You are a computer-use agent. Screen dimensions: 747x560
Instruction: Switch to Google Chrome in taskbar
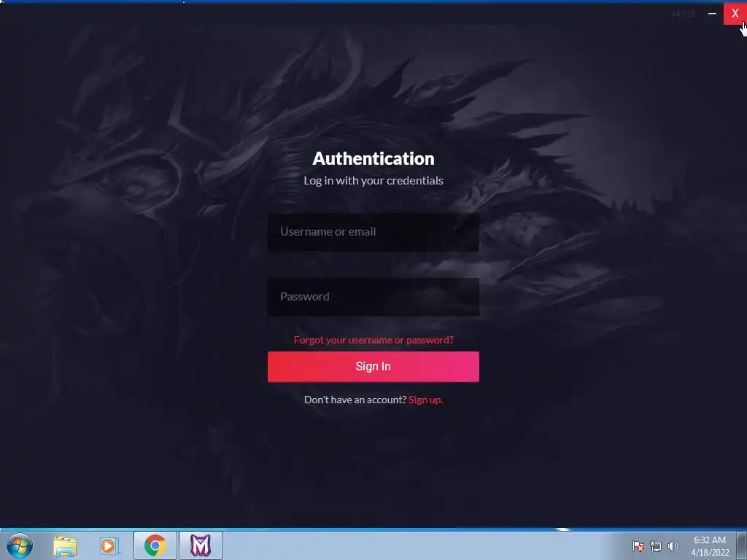[x=155, y=545]
